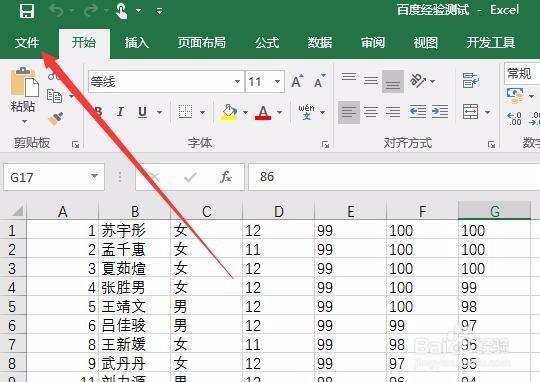Image resolution: width=540 pixels, height=382 pixels.
Task: Click the text Orientation icon
Action: click(x=418, y=81)
